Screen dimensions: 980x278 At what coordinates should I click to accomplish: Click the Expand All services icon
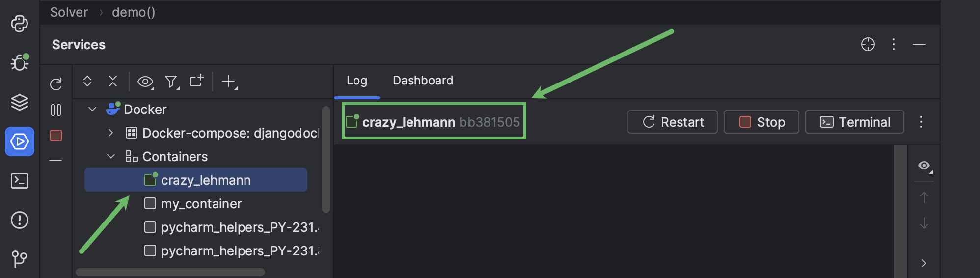87,81
